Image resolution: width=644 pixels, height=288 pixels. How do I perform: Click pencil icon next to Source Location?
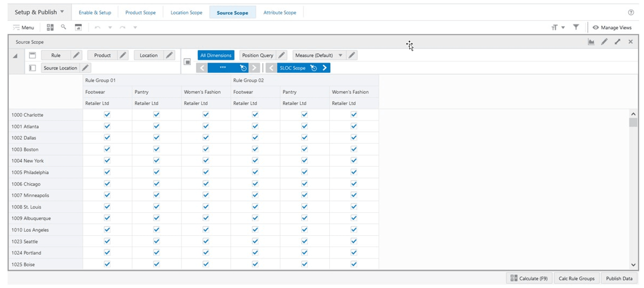point(86,68)
